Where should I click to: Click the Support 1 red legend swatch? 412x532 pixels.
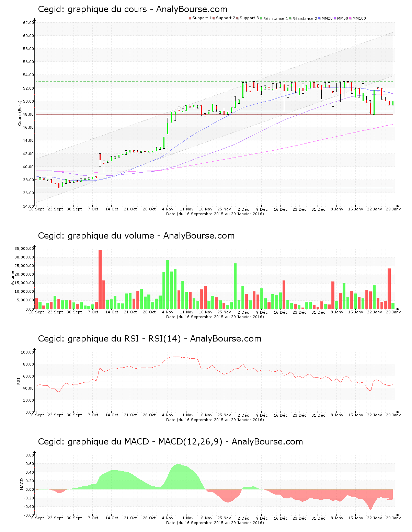pyautogui.click(x=190, y=18)
